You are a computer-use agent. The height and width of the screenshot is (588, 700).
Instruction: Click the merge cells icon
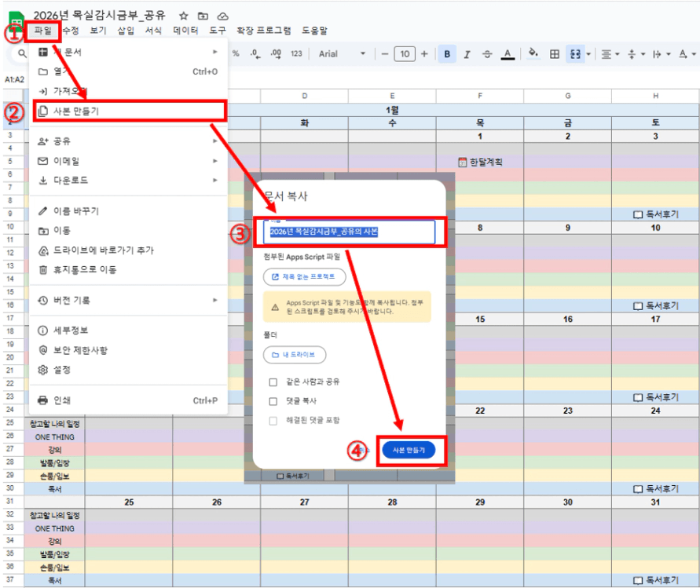574,54
